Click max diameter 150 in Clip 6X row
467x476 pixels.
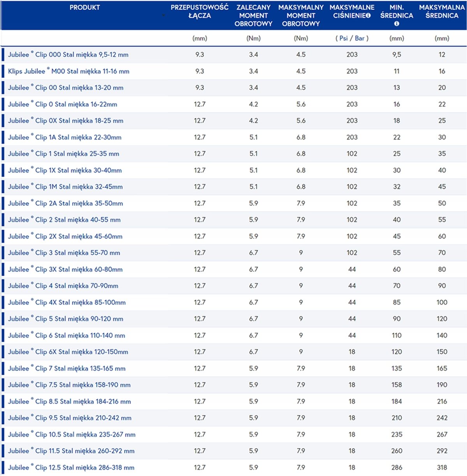(x=442, y=352)
